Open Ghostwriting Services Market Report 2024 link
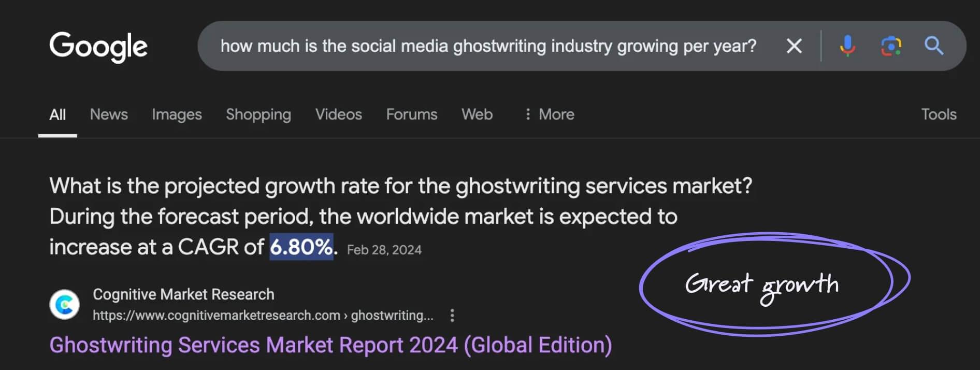Screen dimensions: 980x370 click(x=330, y=345)
